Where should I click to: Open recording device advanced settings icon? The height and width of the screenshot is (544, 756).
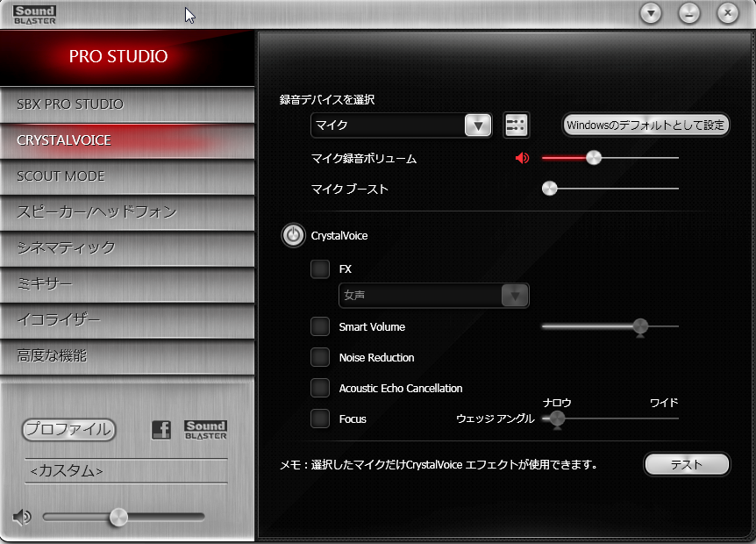tap(516, 125)
